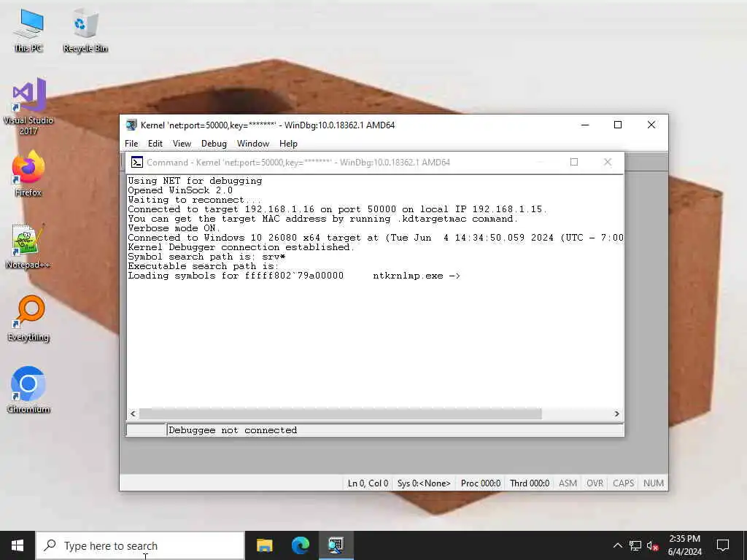Click the taskbar search box
The height and width of the screenshot is (560, 747).
(x=140, y=545)
